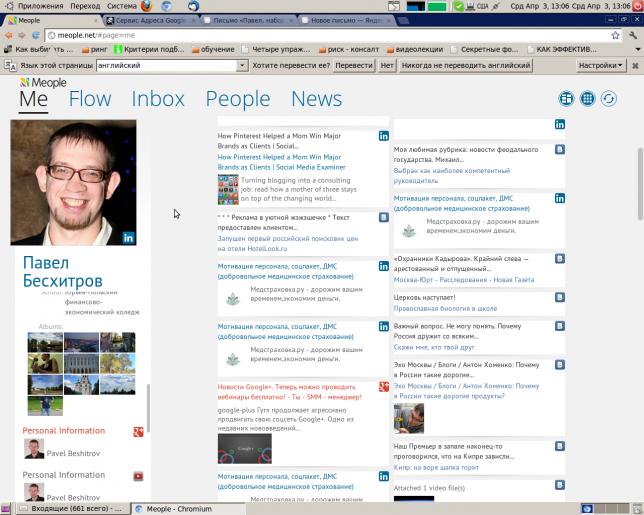Open the Chromium wrench menu
This screenshot has width=644, height=515.
633,35
